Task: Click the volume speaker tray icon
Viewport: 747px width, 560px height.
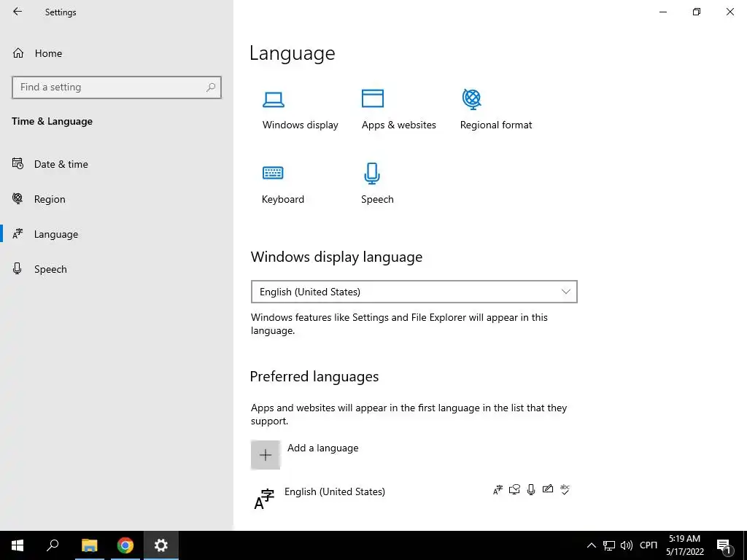Action: 627,545
